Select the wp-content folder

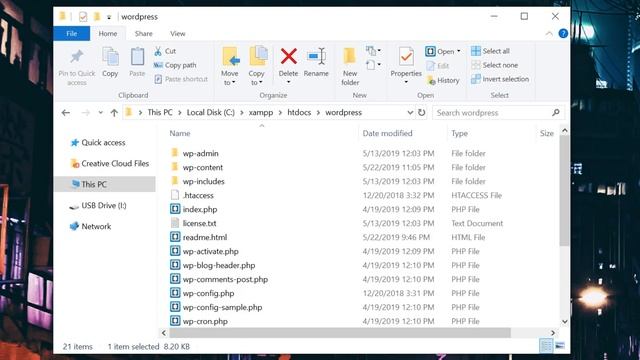(x=197, y=167)
